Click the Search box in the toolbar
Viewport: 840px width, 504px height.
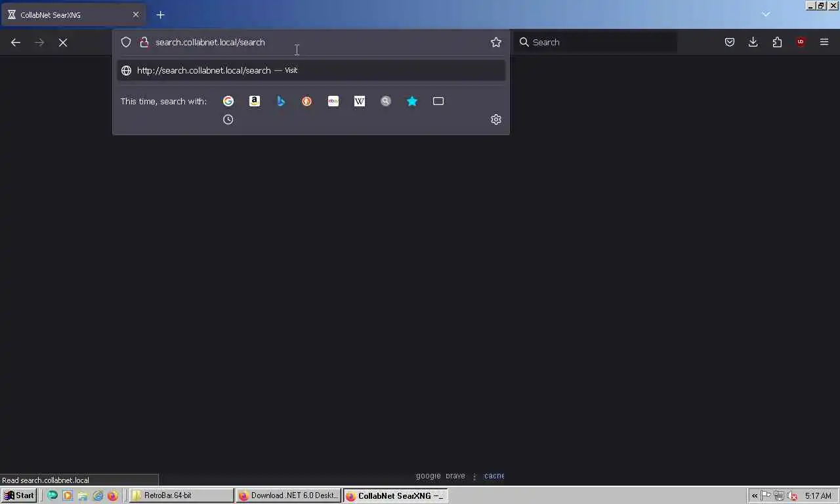tap(596, 42)
